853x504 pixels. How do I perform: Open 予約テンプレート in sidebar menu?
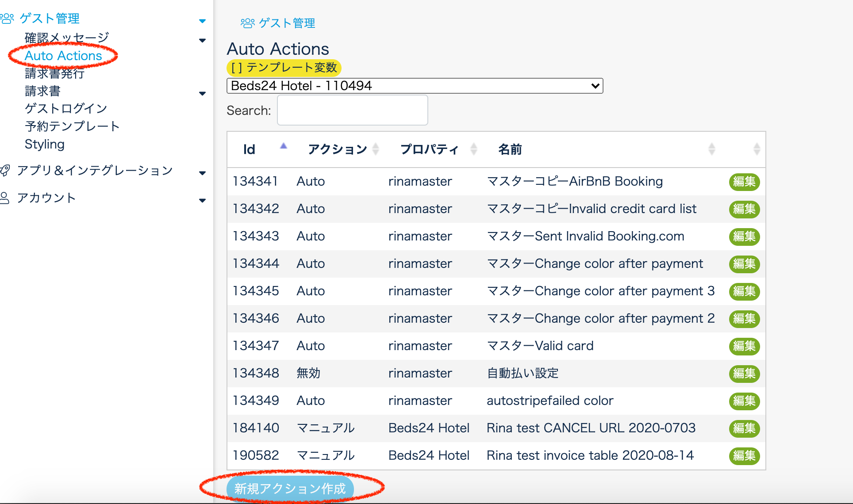pos(72,126)
